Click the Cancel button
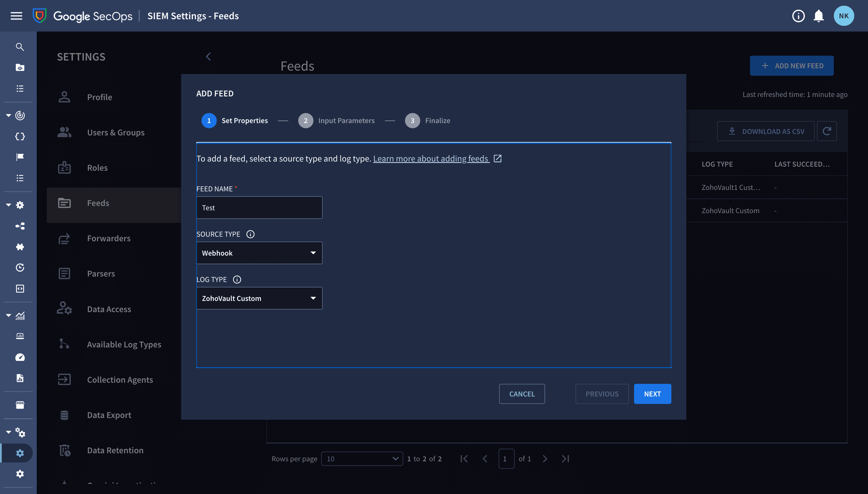 pyautogui.click(x=522, y=394)
